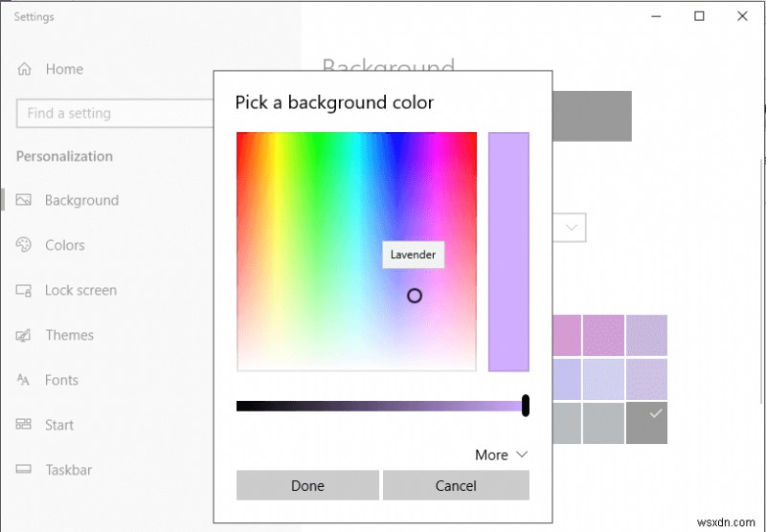
Task: Expand the More options chevron
Action: 521,454
